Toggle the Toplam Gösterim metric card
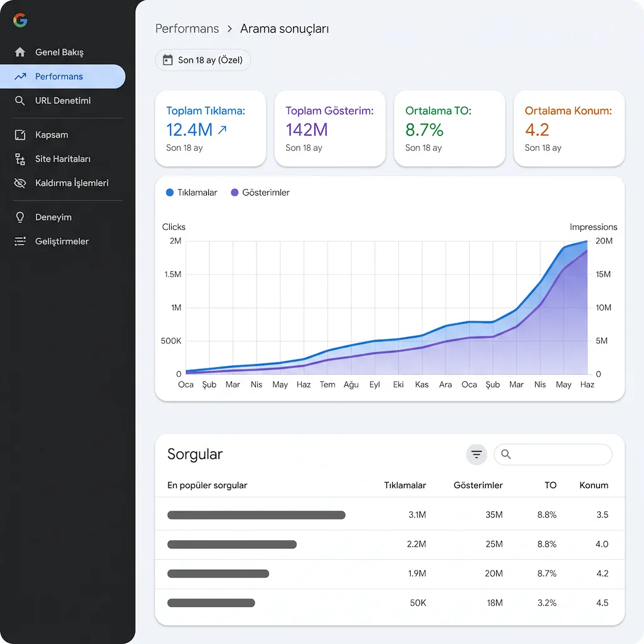The width and height of the screenshot is (644, 644). (330, 128)
